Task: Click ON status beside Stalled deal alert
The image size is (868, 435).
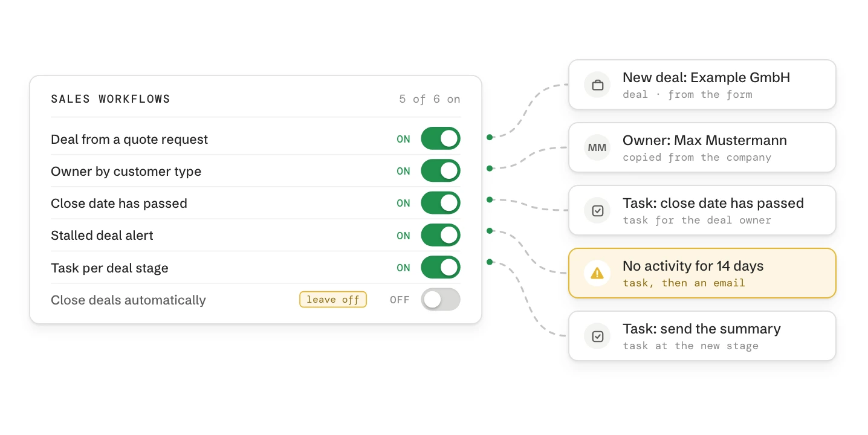Action: 404,236
